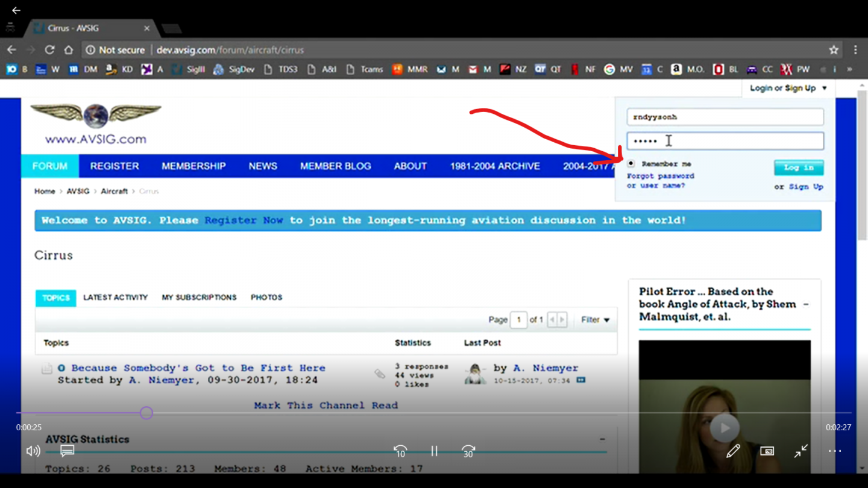The width and height of the screenshot is (868, 488).
Task: Open the 1981-2004 ARCHIVE menu item
Action: pos(495,166)
